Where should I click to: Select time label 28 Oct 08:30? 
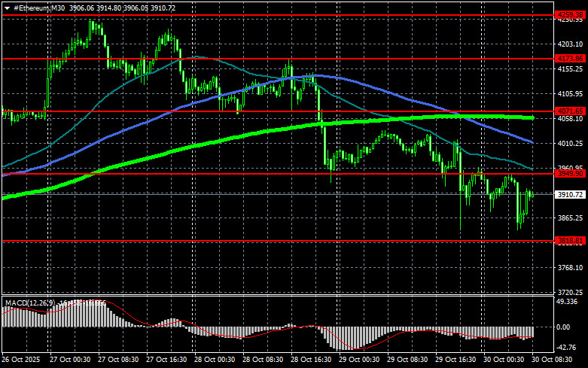point(263,360)
